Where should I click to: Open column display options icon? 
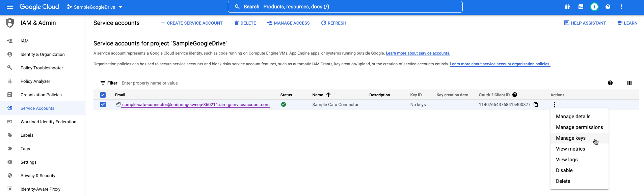(629, 83)
